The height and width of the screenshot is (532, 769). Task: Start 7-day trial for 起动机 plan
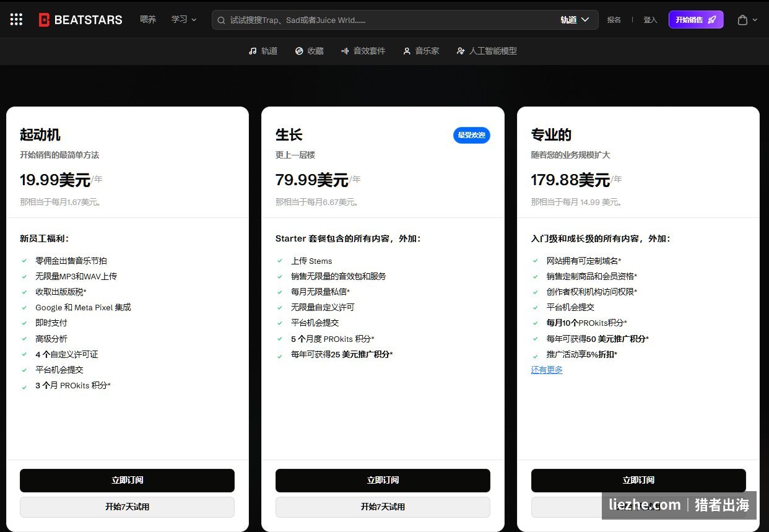(127, 507)
